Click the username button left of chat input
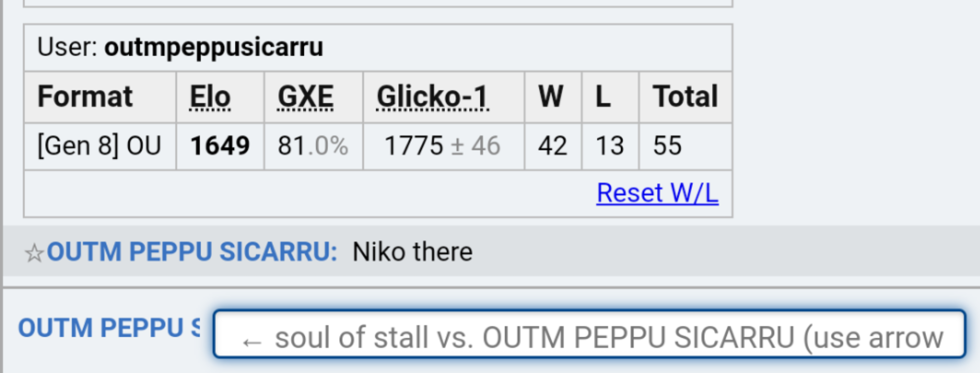This screenshot has width=980, height=373. [109, 328]
